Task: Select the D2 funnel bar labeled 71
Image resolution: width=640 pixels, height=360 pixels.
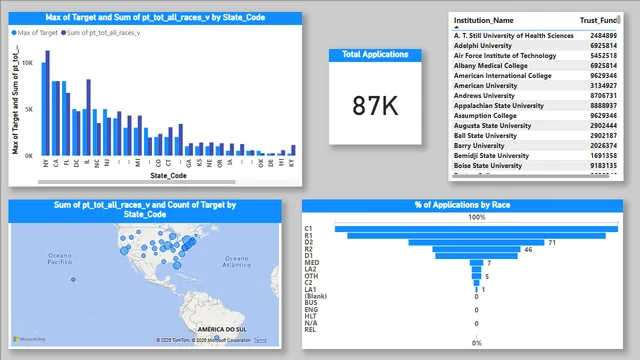Action: [x=476, y=242]
